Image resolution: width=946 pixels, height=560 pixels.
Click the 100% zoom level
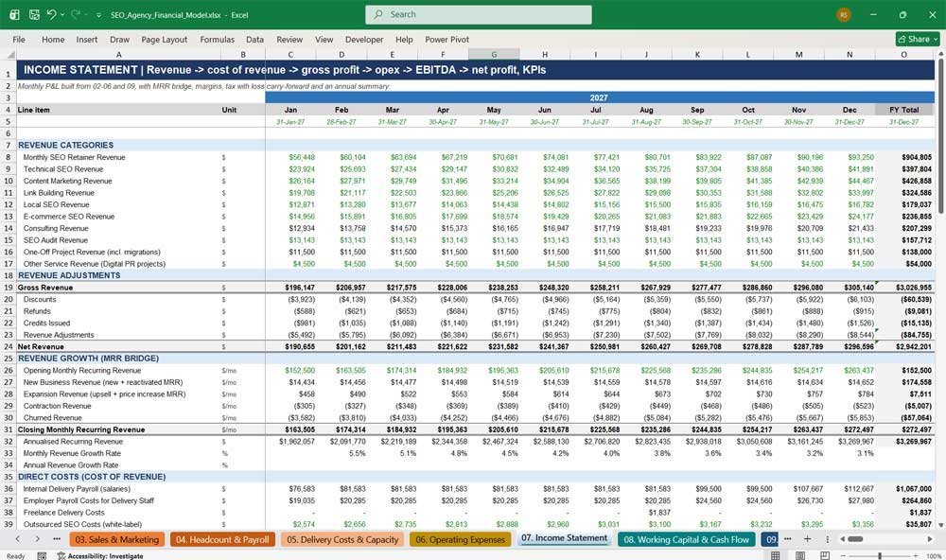[934, 556]
